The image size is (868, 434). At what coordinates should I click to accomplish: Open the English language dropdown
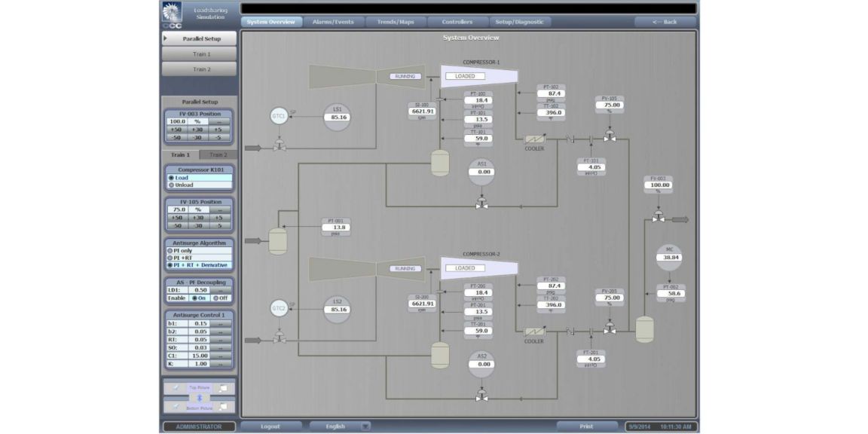coord(364,425)
